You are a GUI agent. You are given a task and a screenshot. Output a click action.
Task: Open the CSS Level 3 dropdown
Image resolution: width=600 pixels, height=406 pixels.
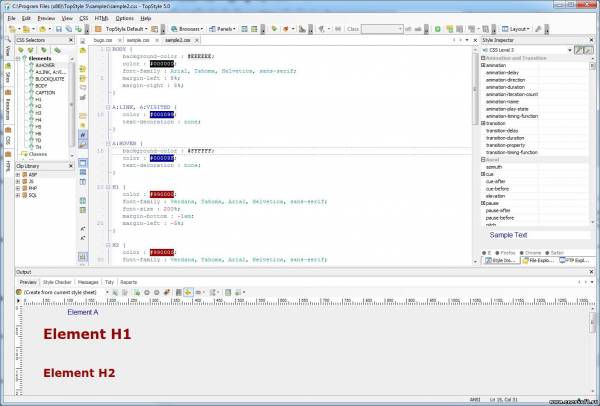click(x=569, y=50)
